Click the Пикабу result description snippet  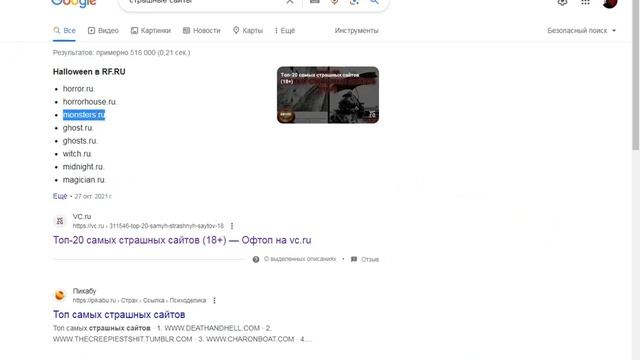coord(182,333)
